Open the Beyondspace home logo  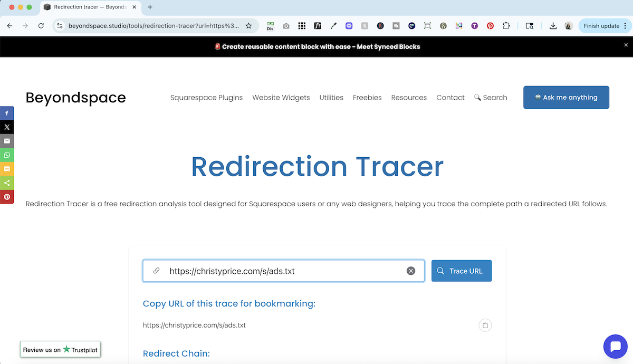75,98
